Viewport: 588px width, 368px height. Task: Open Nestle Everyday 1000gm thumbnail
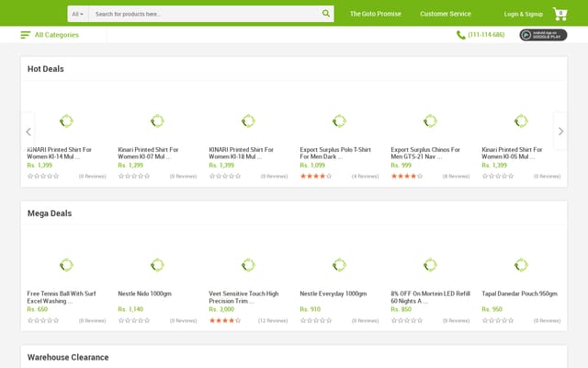pyautogui.click(x=339, y=265)
